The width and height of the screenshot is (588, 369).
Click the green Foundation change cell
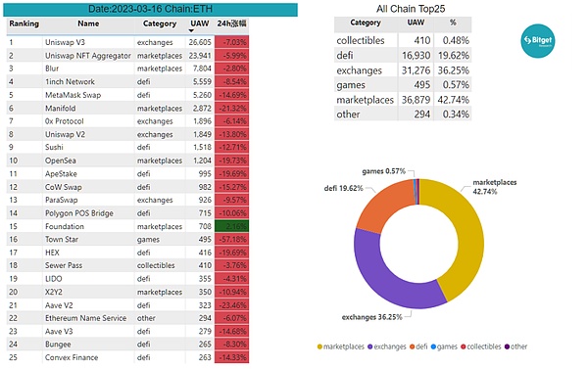point(231,226)
